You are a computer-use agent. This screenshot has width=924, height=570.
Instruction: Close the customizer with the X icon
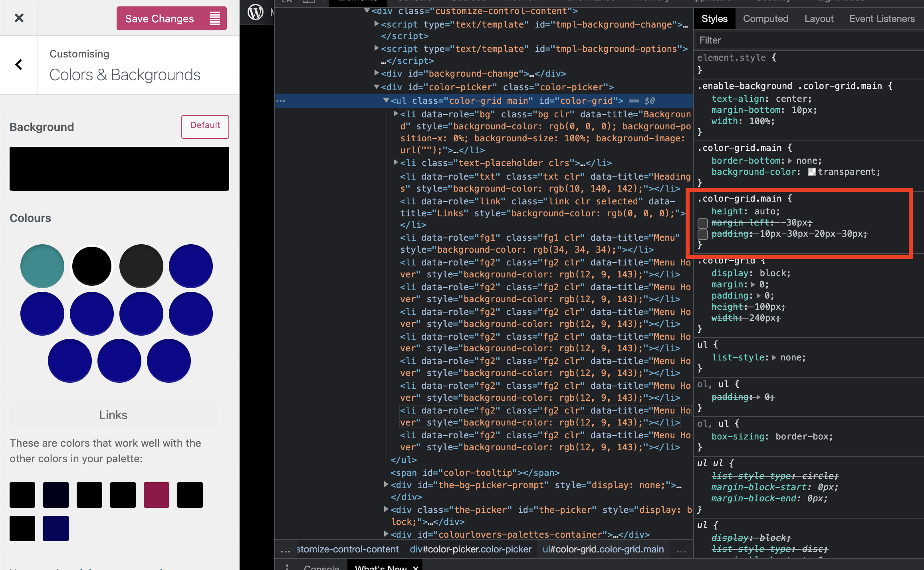click(x=19, y=18)
